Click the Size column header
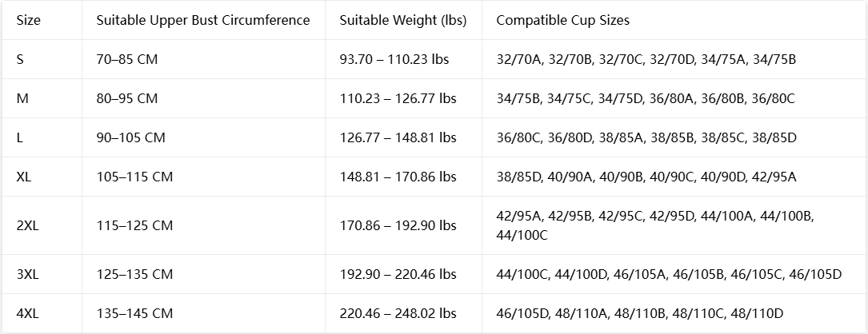 pos(29,21)
